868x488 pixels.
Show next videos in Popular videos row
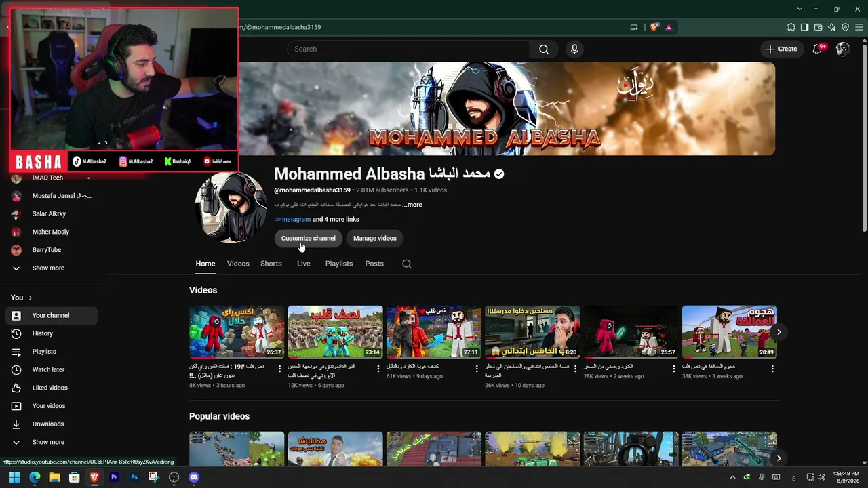778,458
